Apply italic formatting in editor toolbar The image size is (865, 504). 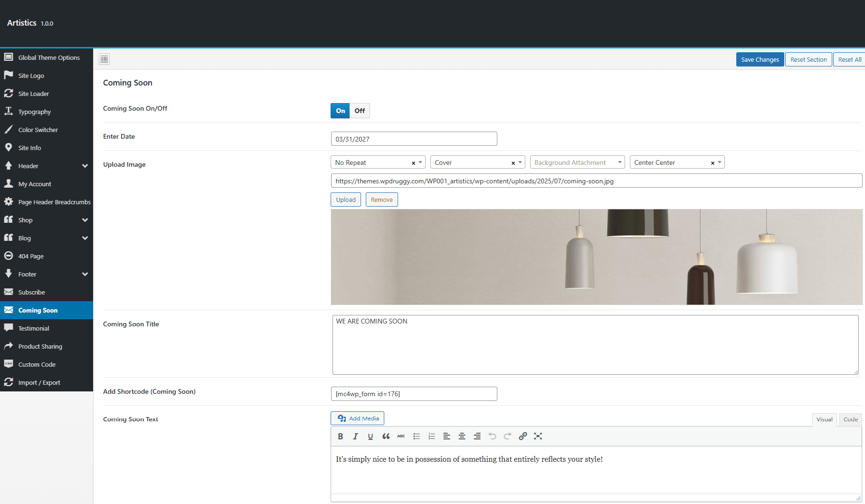coord(355,436)
